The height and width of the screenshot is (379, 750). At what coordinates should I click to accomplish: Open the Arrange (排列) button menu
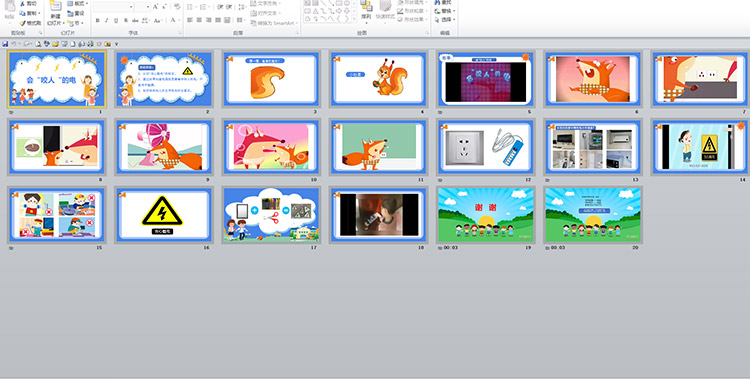coord(366,12)
